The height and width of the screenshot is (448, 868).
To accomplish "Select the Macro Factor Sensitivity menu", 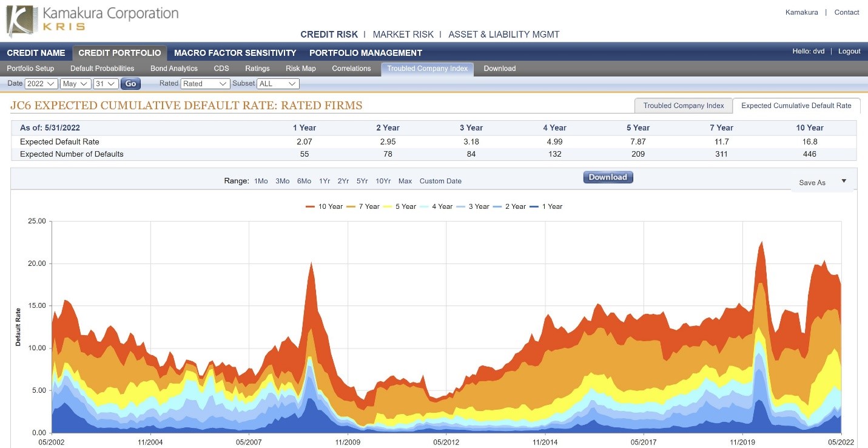I will click(x=235, y=53).
